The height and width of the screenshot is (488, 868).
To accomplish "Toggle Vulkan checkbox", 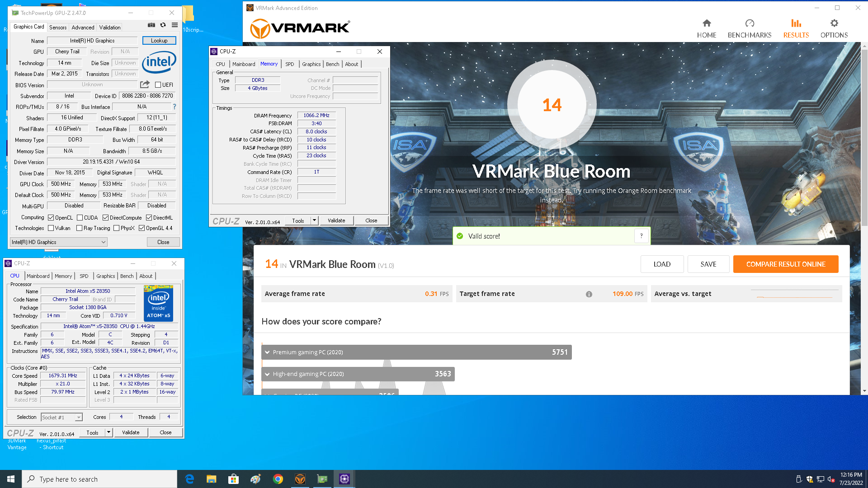I will click(x=51, y=228).
